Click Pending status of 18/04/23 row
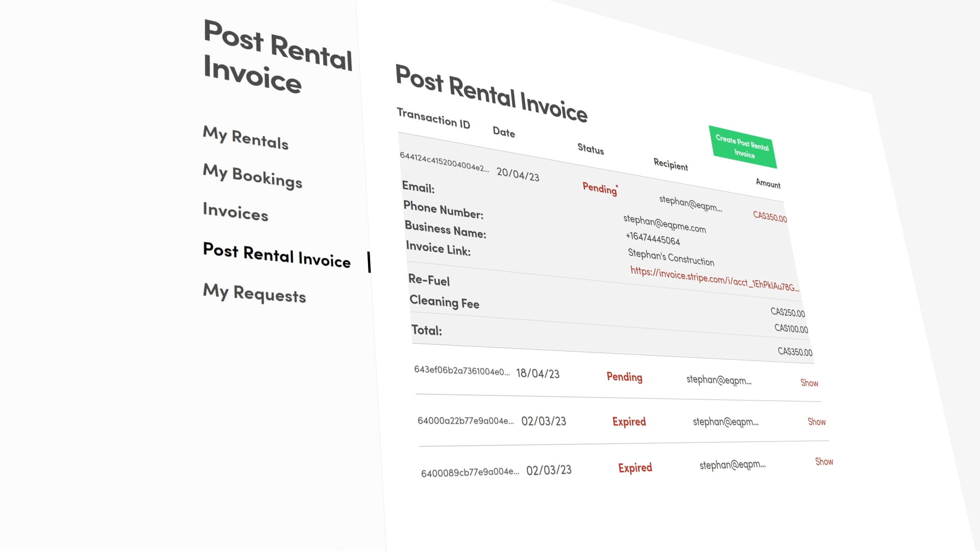 pos(624,377)
